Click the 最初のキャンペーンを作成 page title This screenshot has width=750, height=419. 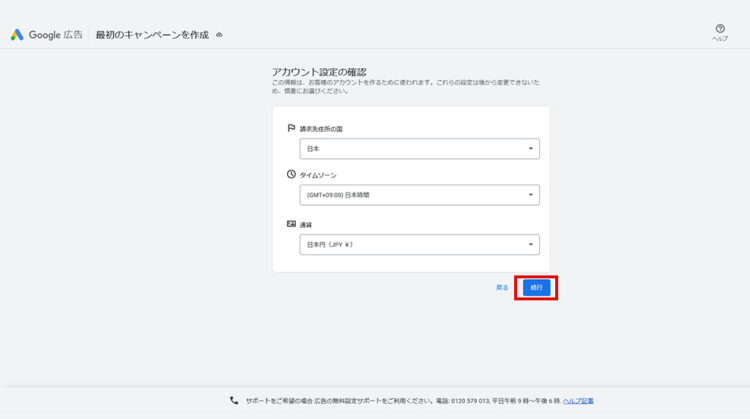click(x=152, y=35)
